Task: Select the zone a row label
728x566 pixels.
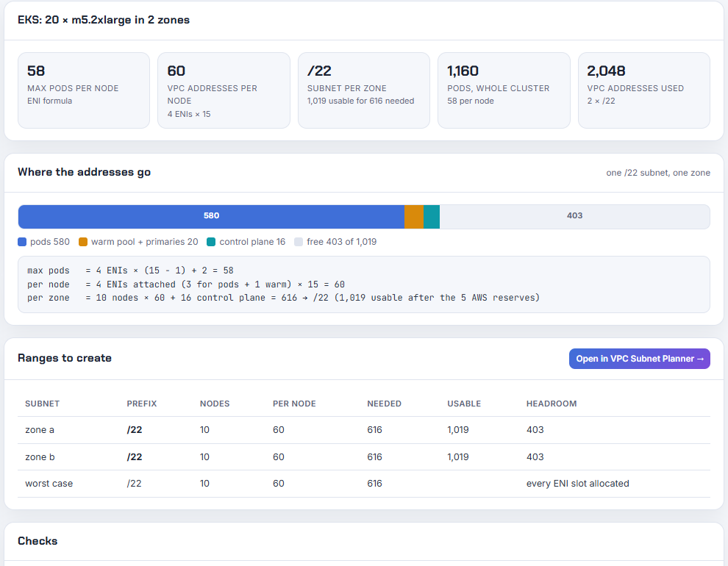Action: coord(40,430)
